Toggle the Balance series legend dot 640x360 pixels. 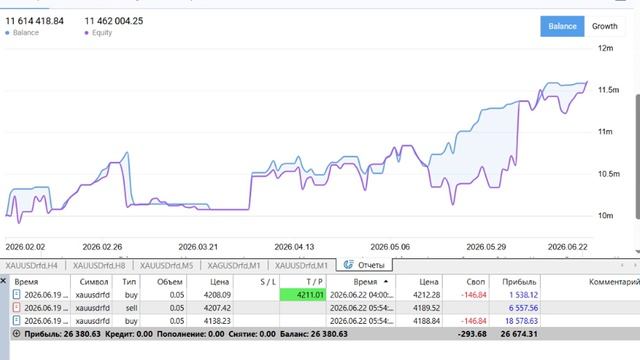(7, 33)
